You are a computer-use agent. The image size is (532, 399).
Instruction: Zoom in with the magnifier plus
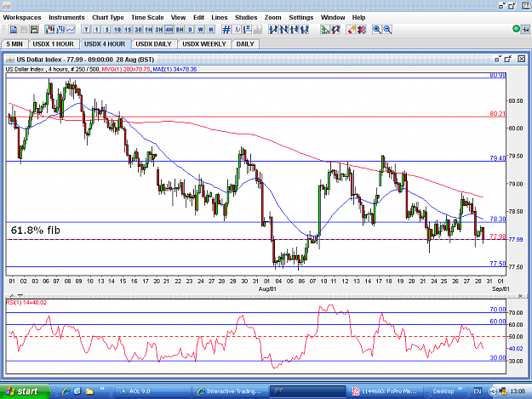pyautogui.click(x=376, y=30)
